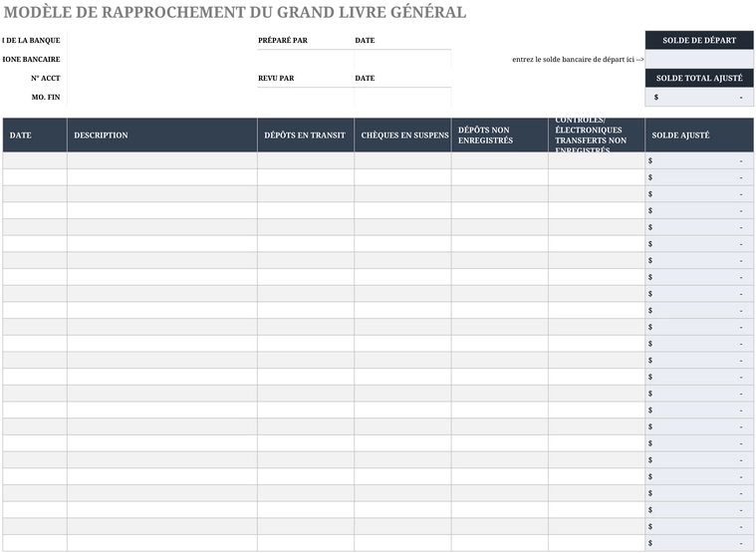756x553 pixels.
Task: Click the SOLDE DE DÉPART header
Action: 699,41
